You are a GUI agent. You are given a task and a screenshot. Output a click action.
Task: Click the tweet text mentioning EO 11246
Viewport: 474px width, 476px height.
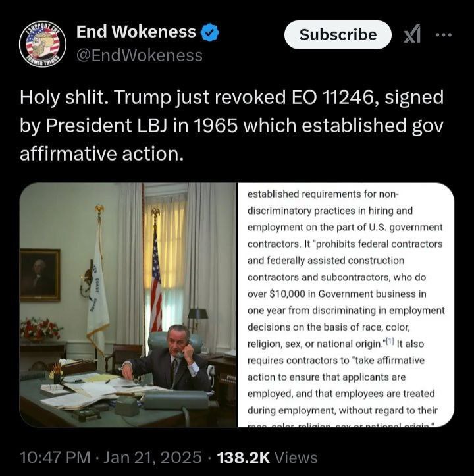pyautogui.click(x=232, y=125)
